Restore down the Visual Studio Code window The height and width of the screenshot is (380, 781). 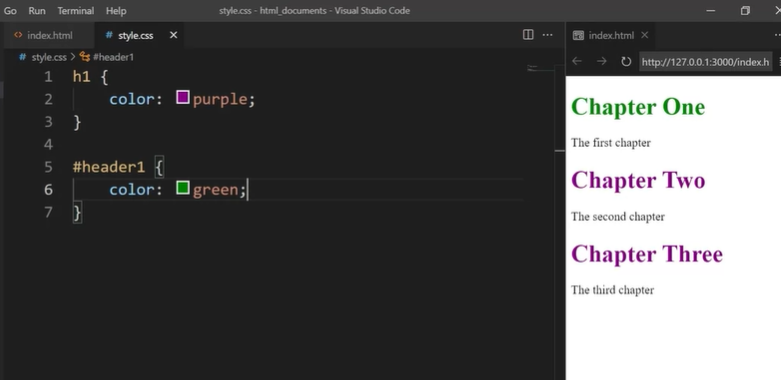point(745,10)
